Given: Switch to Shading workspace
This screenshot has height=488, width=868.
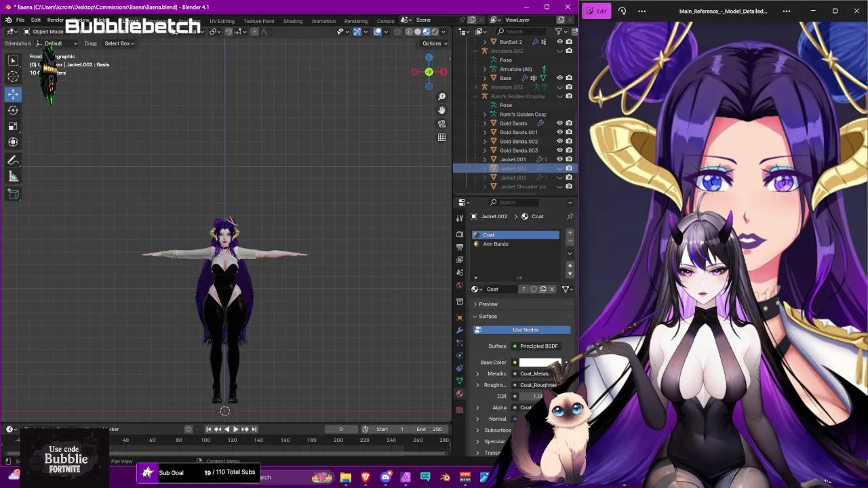Looking at the screenshot, I should coord(293,21).
